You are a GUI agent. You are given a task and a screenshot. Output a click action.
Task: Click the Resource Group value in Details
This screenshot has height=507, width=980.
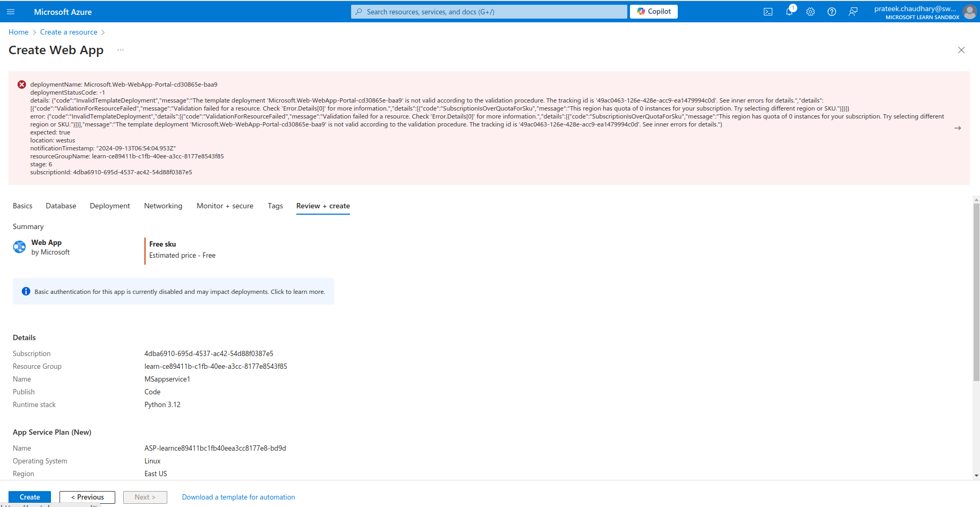point(216,366)
